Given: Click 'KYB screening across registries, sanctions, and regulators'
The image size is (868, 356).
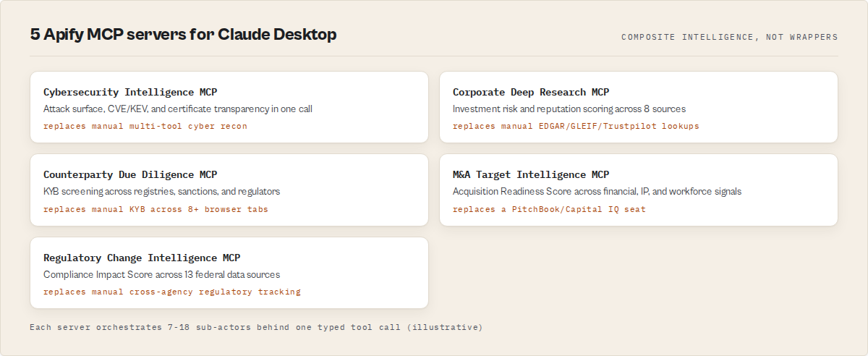Looking at the screenshot, I should coord(161,192).
